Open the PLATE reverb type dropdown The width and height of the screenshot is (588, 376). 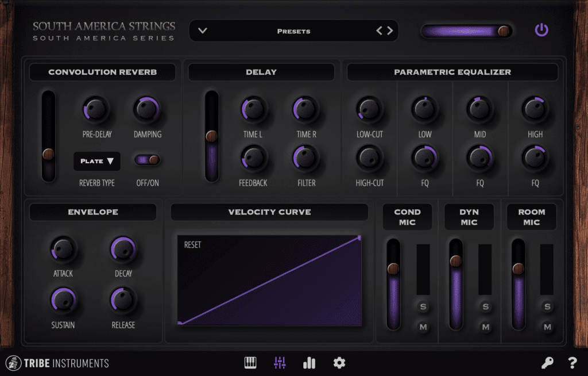tap(96, 162)
